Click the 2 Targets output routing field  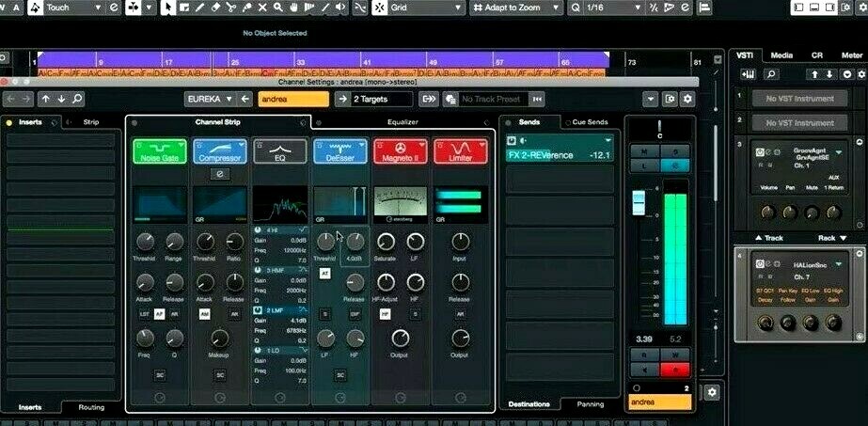[383, 99]
